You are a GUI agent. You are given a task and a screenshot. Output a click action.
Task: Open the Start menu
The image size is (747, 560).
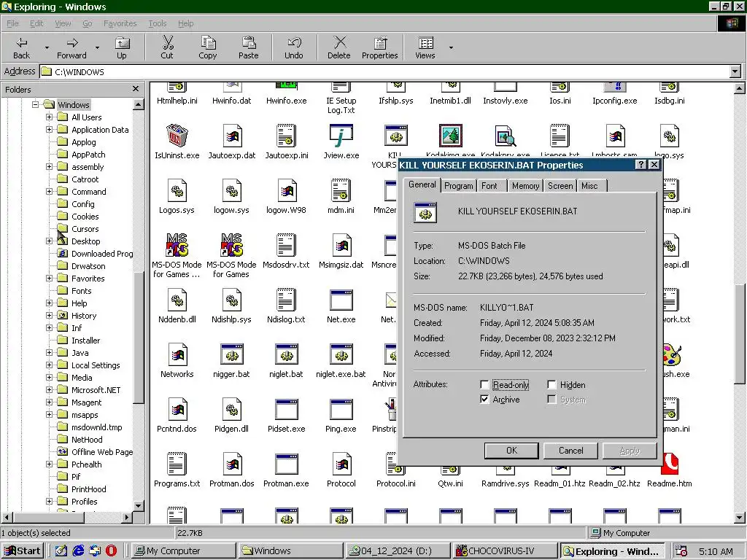[23, 551]
